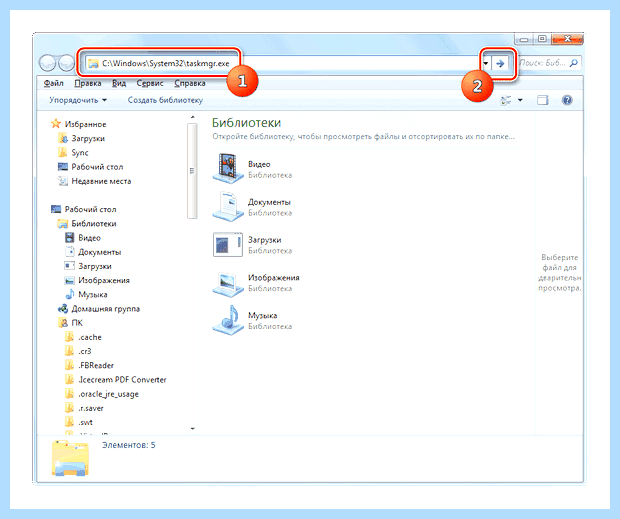The width and height of the screenshot is (620, 519).
Task: Open the view options dropdown arrow
Action: coord(520,100)
